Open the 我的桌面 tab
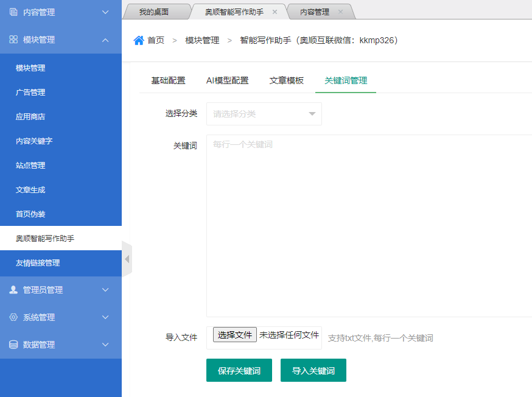This screenshot has height=397, width=532. [x=153, y=12]
